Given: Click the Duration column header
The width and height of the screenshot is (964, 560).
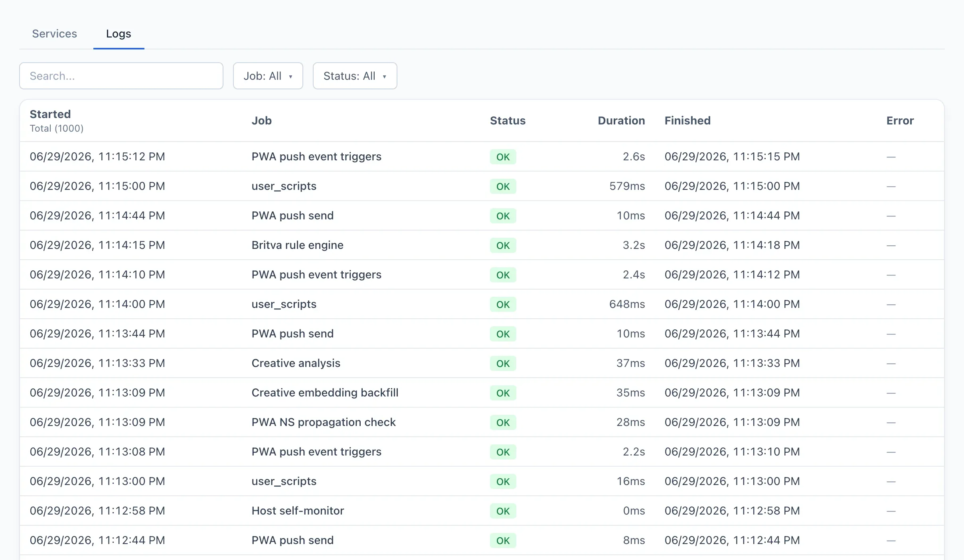Looking at the screenshot, I should (x=621, y=120).
